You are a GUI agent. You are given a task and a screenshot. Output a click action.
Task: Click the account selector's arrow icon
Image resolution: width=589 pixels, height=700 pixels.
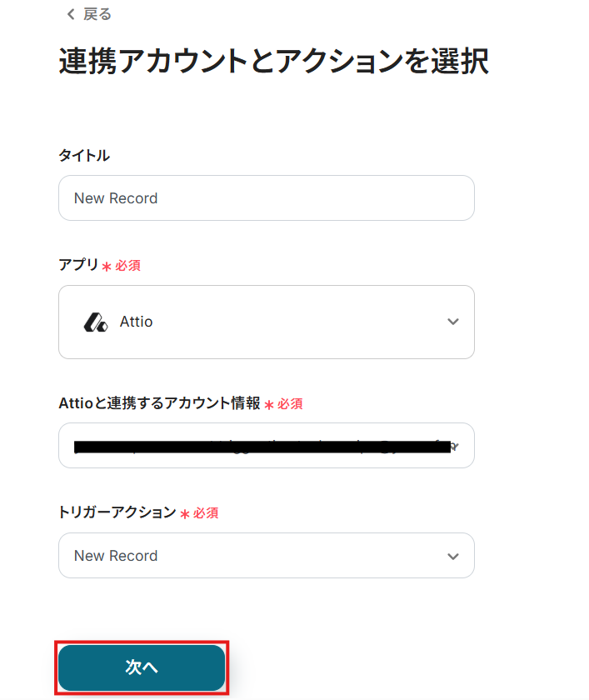coord(455,447)
